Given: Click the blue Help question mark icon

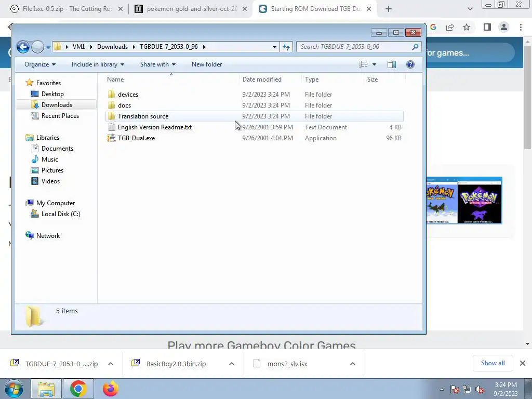Looking at the screenshot, I should point(410,64).
